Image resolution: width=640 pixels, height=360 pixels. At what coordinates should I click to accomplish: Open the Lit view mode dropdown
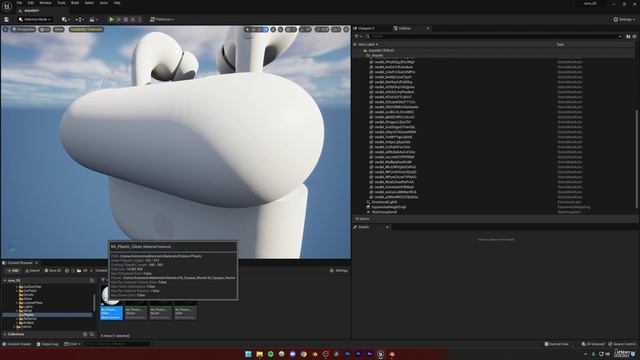pyautogui.click(x=44, y=29)
